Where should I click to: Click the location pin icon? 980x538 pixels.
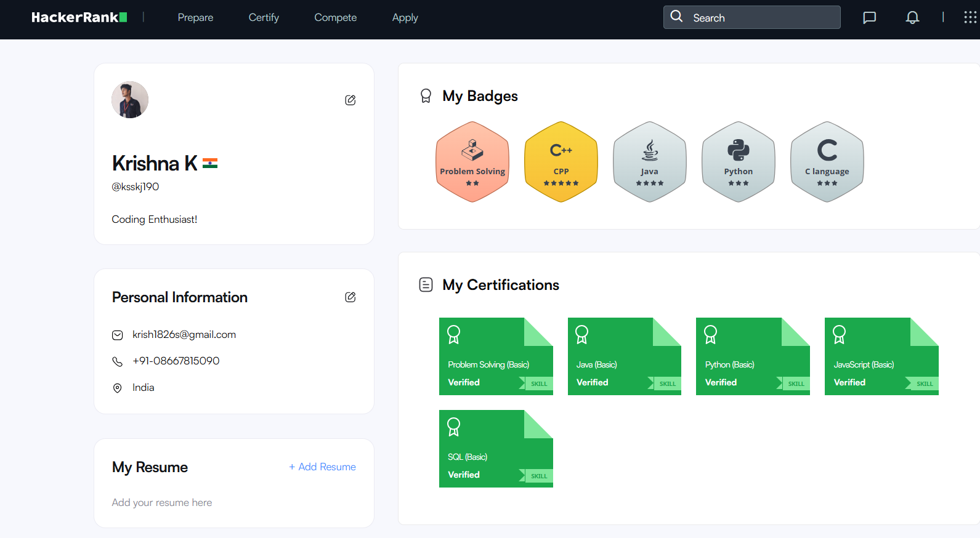coord(118,388)
